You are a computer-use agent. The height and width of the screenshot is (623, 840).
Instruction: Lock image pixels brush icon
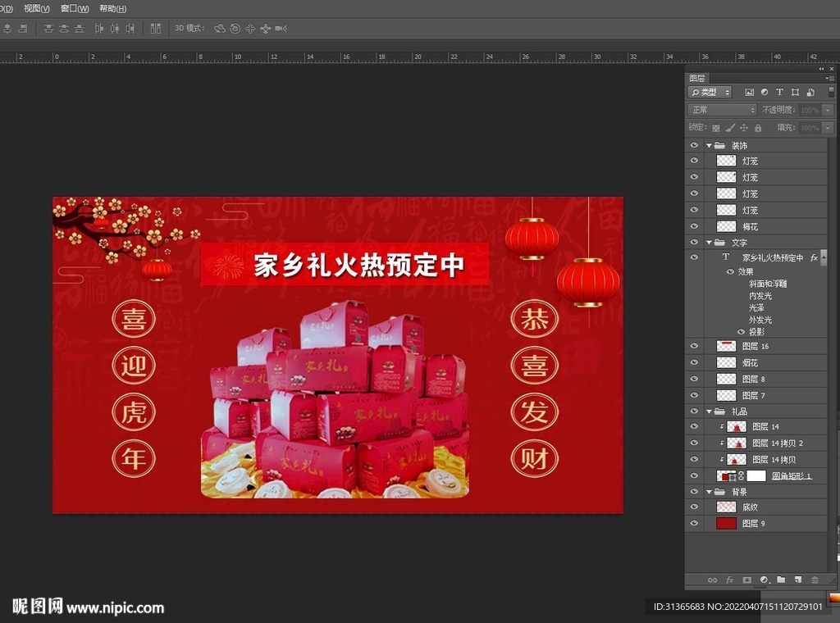pyautogui.click(x=730, y=128)
